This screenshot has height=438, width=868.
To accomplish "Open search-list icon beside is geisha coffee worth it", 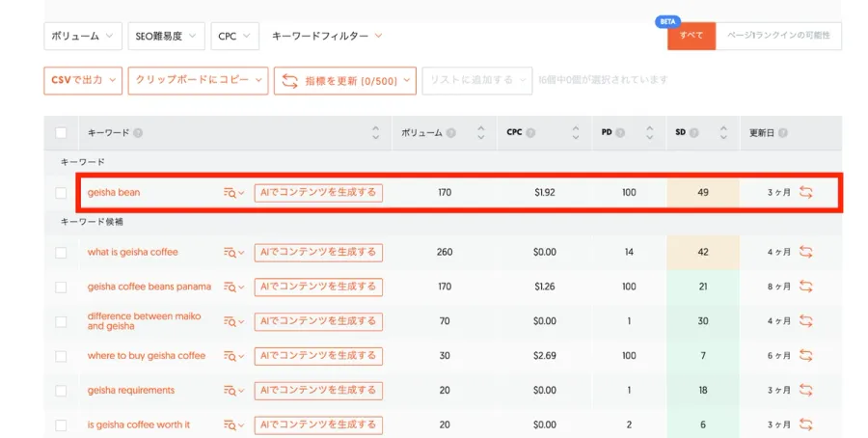I will coord(233,425).
